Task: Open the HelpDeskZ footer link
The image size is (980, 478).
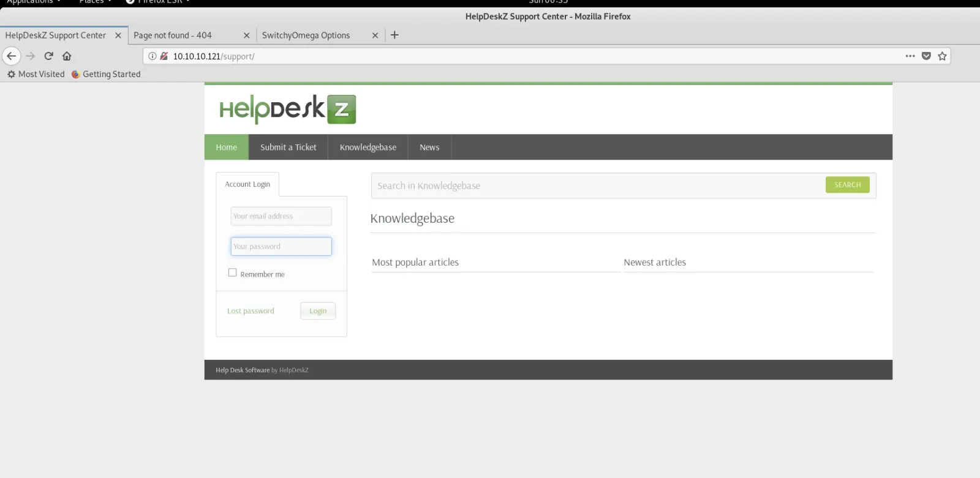Action: pos(294,370)
